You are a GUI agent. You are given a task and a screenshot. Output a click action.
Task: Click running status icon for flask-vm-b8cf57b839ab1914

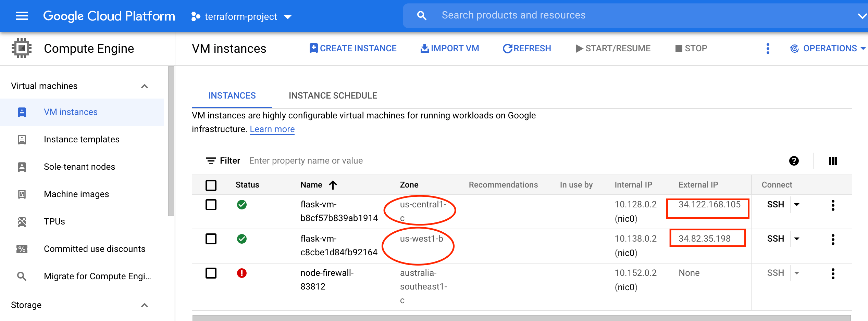tap(242, 205)
